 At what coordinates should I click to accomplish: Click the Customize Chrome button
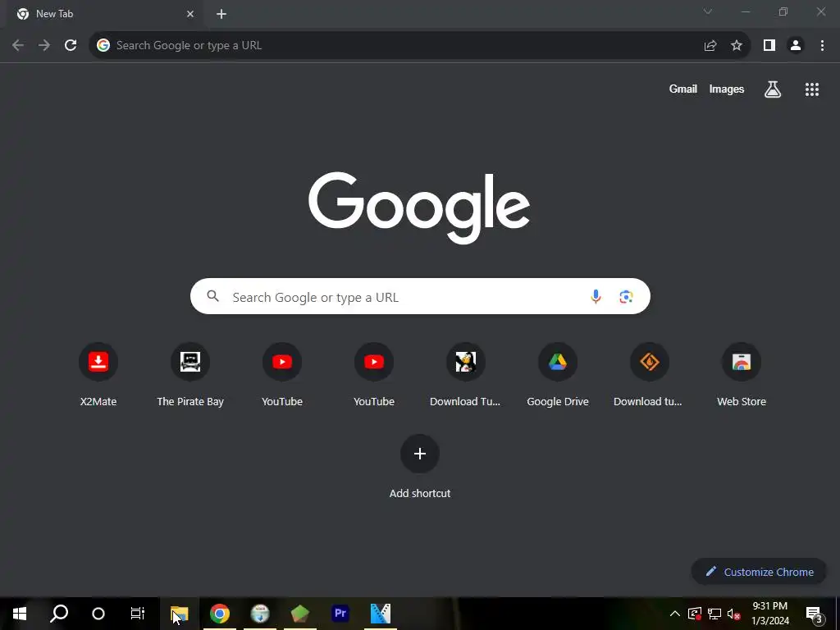point(759,572)
